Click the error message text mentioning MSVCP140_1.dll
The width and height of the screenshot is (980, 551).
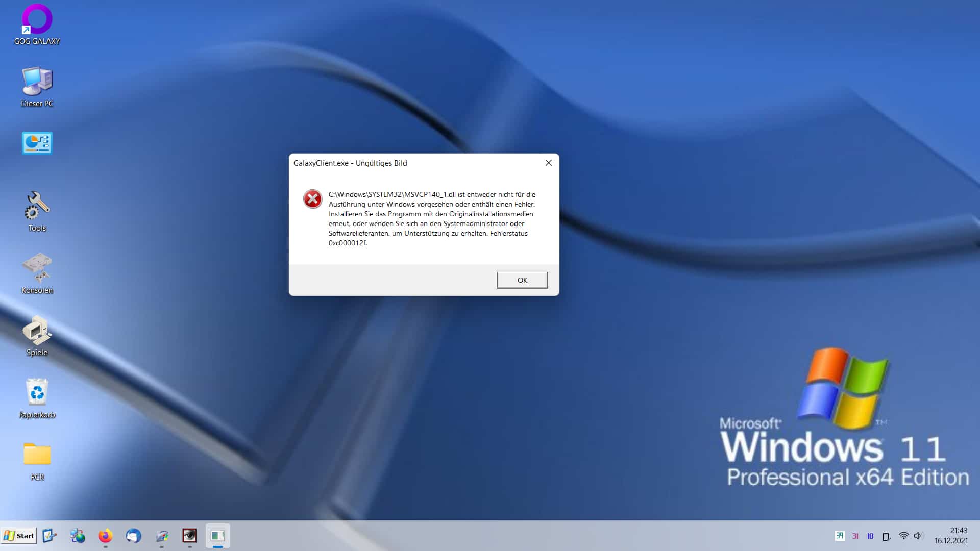[x=432, y=218]
